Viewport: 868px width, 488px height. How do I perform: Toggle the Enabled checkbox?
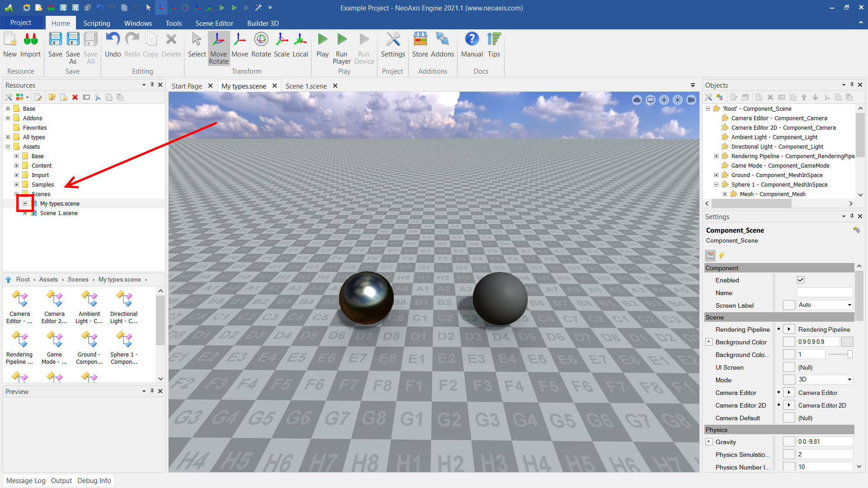point(800,280)
